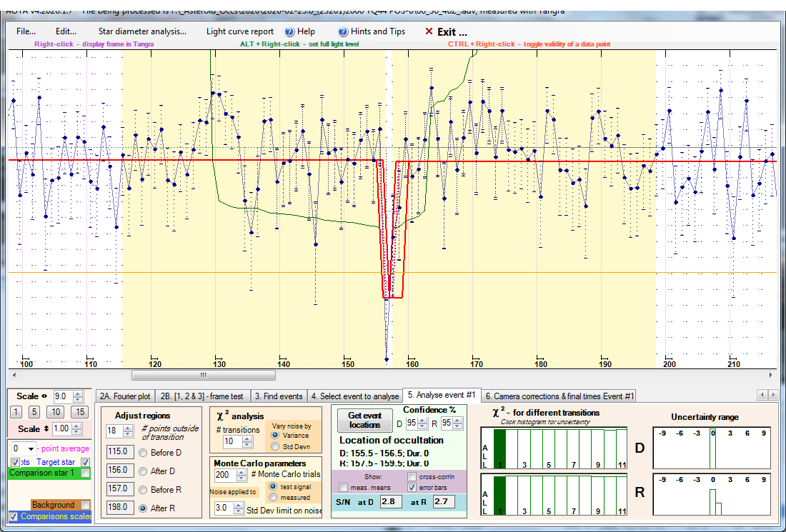Click the Hints and Tips icon
This screenshot has height=532, width=786.
(x=343, y=32)
